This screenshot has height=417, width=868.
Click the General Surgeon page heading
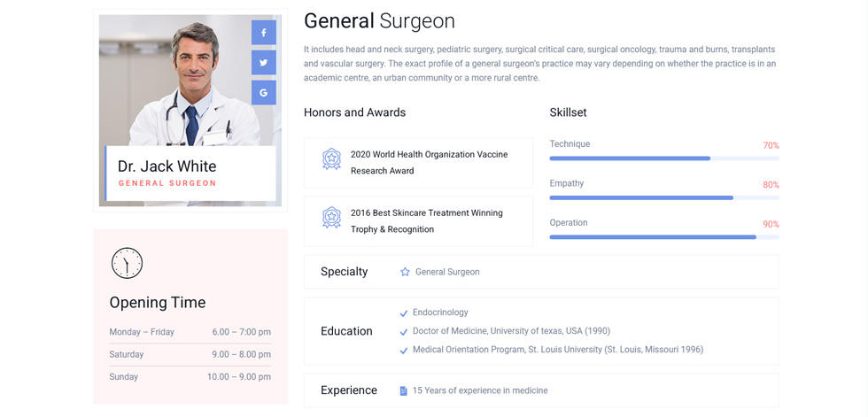379,21
